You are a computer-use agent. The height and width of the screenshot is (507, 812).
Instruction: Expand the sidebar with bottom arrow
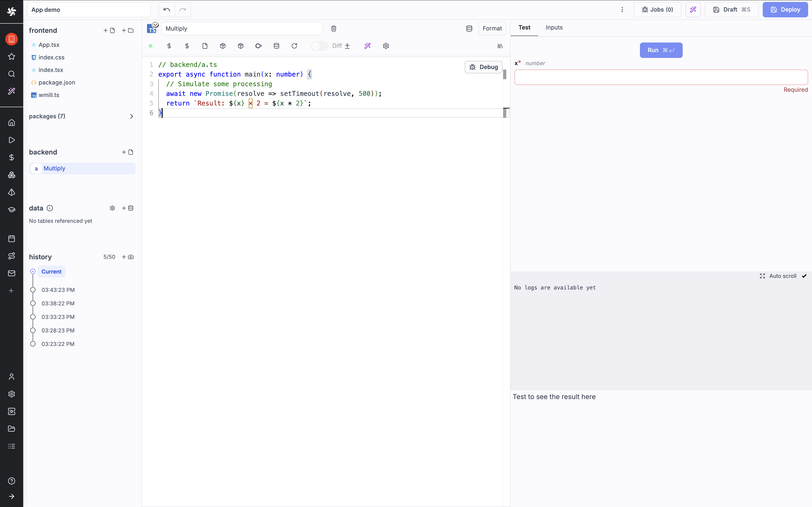[11, 496]
